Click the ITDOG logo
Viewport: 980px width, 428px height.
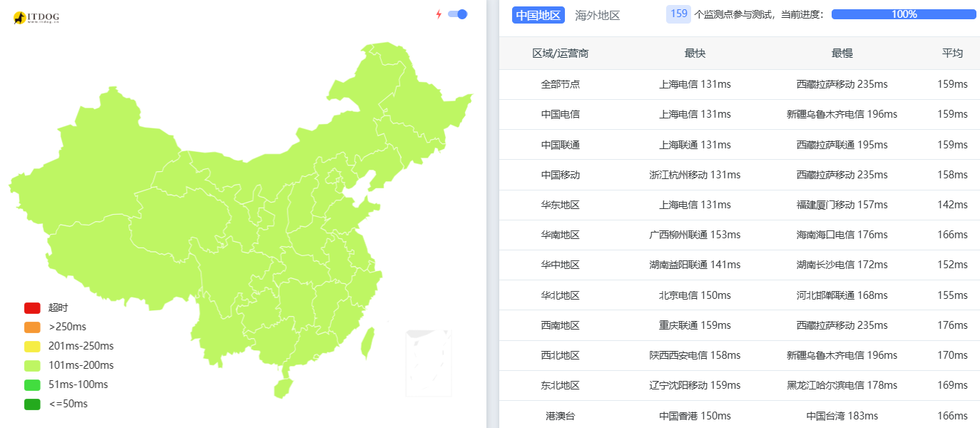point(34,17)
